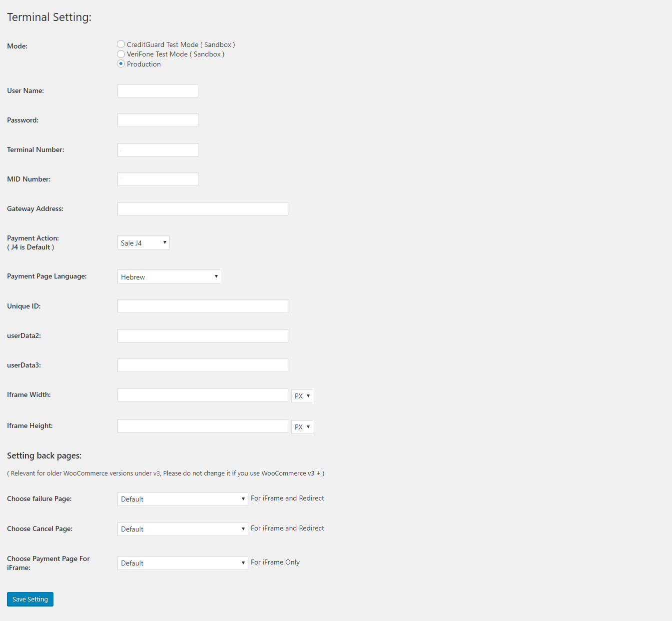Expand Choose Payment Page For iFrame dropdown
This screenshot has height=621, width=672.
(183, 563)
